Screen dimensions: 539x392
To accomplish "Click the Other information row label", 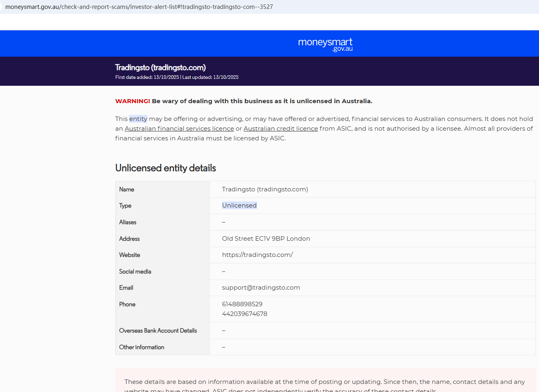I will tap(142, 347).
